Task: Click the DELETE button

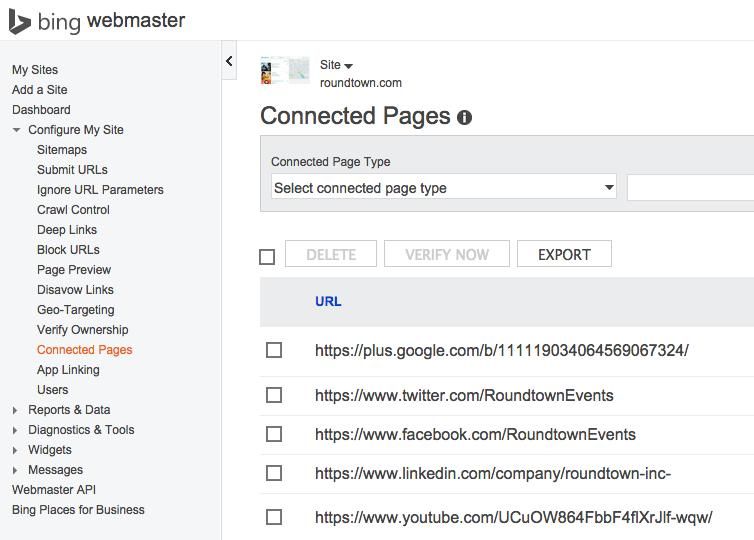Action: tap(331, 254)
